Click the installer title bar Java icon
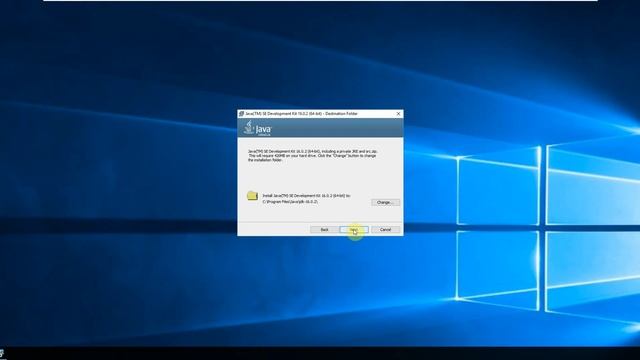 click(x=241, y=113)
